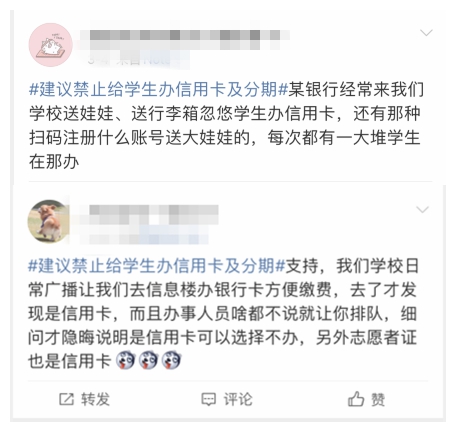Click the thumbs-up like icon
This screenshot has width=456, height=432.
(x=356, y=399)
